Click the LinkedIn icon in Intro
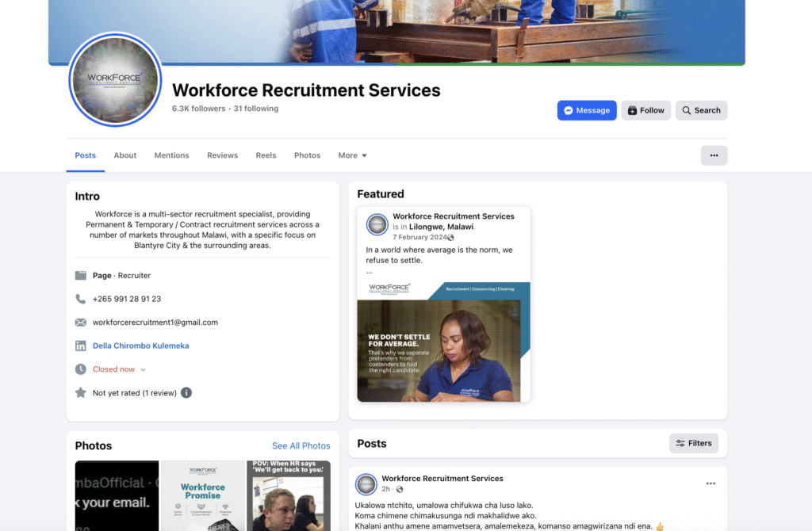The image size is (812, 531). pyautogui.click(x=81, y=346)
